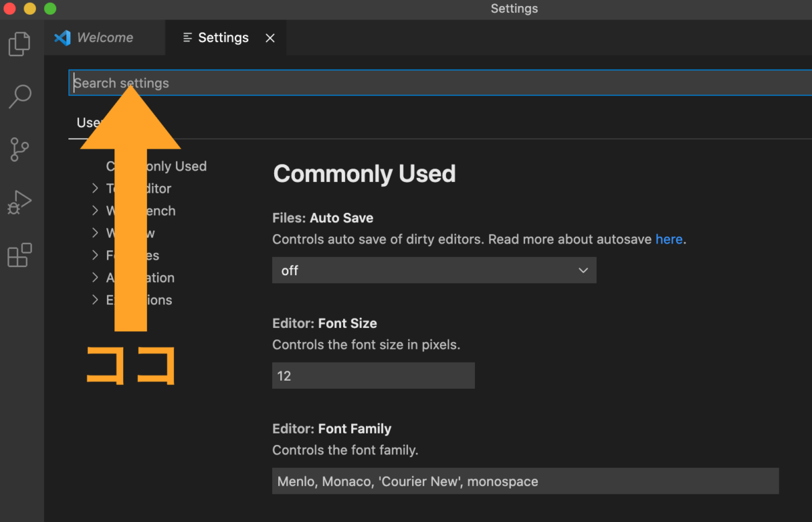The image size is (812, 522).
Task: Click the settings list icon on the Settings tab
Action: (186, 38)
